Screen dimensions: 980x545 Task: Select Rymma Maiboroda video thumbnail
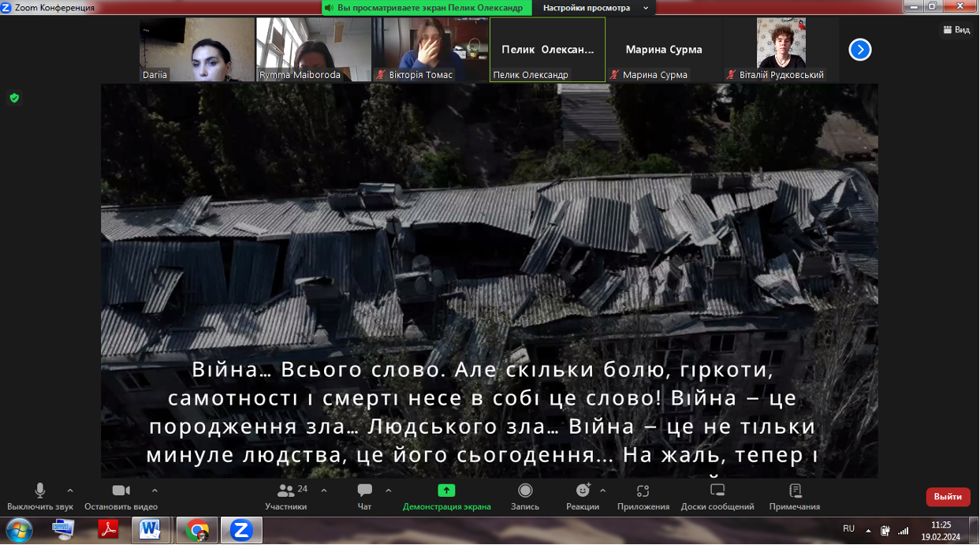pos(314,49)
